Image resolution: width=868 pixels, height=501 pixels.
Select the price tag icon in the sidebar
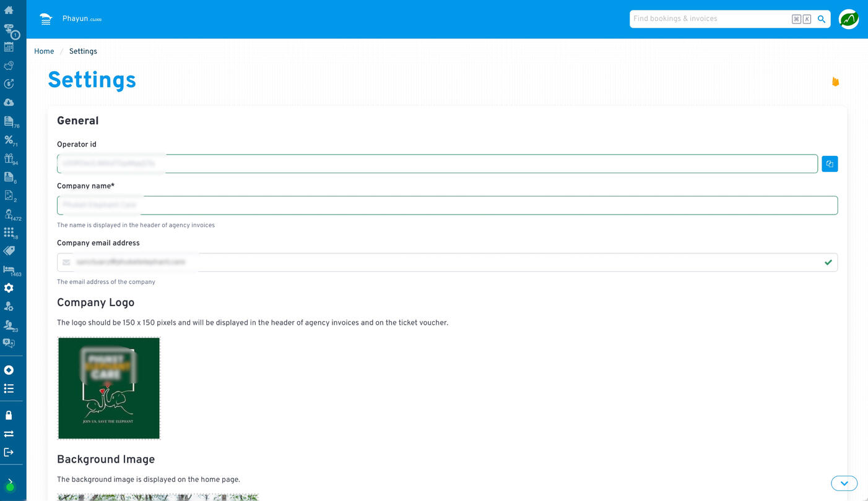click(9, 250)
